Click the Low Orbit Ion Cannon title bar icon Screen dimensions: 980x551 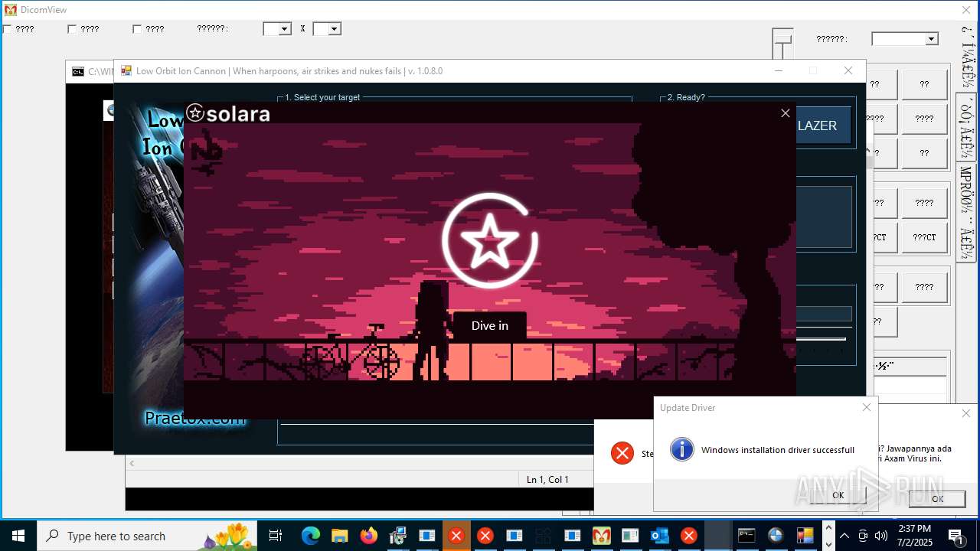pos(126,70)
